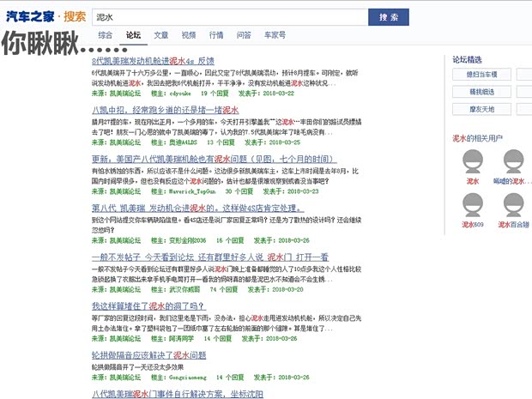Image resolution: width=532 pixels, height=399 pixels.
Task: Click the 精挑细选 forum button
Action: [x=481, y=92]
